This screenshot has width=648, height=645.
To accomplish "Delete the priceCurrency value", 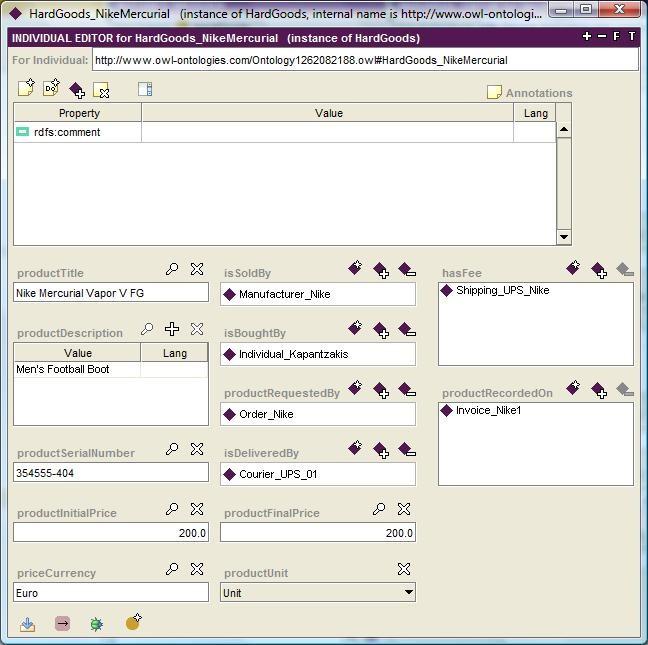I will 197,569.
